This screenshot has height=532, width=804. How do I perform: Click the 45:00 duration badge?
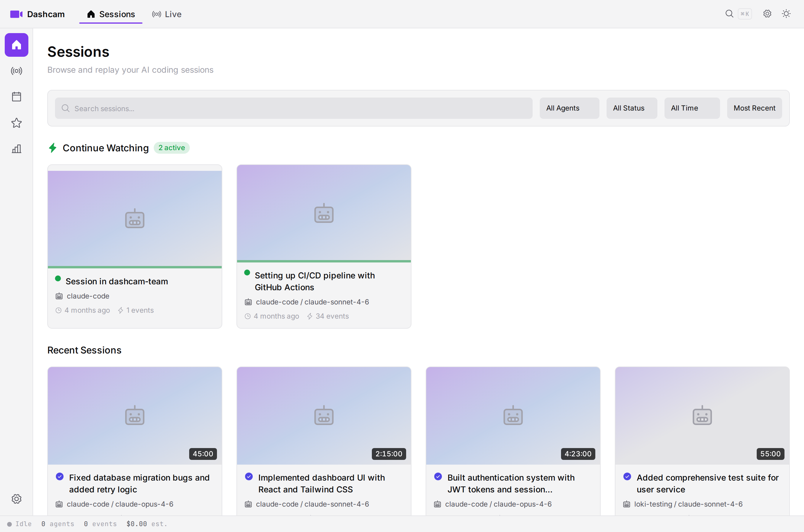(x=203, y=454)
